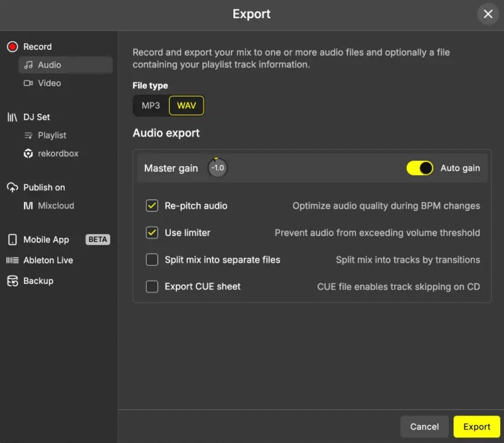
Task: Click the Video camera icon
Action: pyautogui.click(x=28, y=83)
